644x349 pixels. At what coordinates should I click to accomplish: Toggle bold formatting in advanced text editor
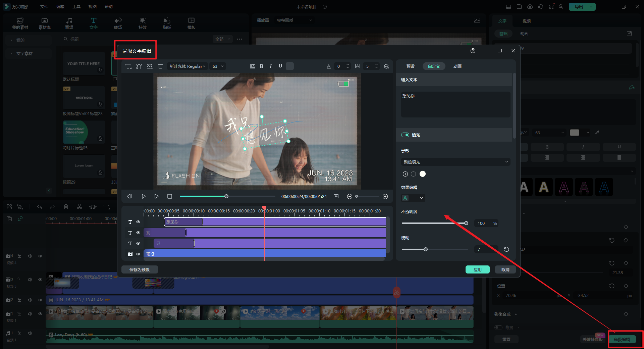pyautogui.click(x=262, y=66)
